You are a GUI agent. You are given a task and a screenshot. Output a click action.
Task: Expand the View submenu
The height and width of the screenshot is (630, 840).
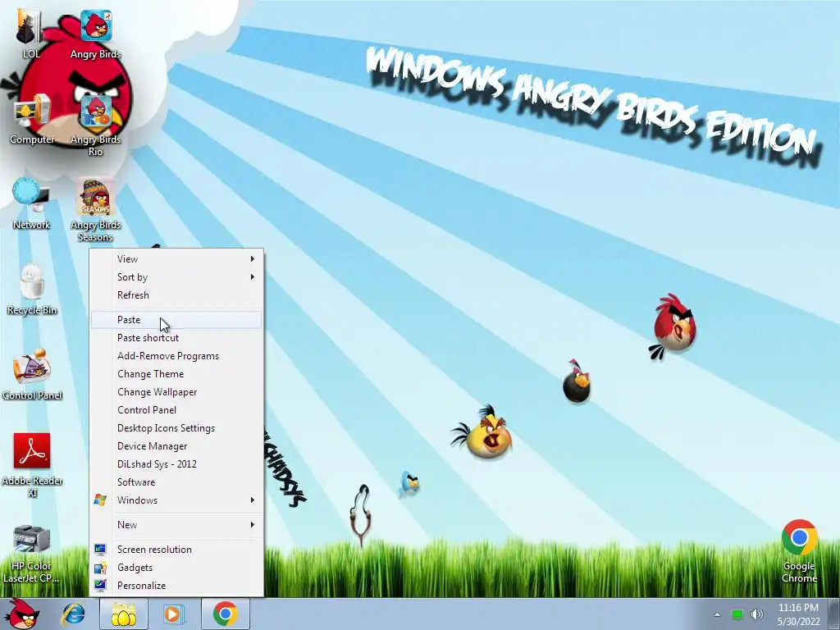click(x=176, y=258)
